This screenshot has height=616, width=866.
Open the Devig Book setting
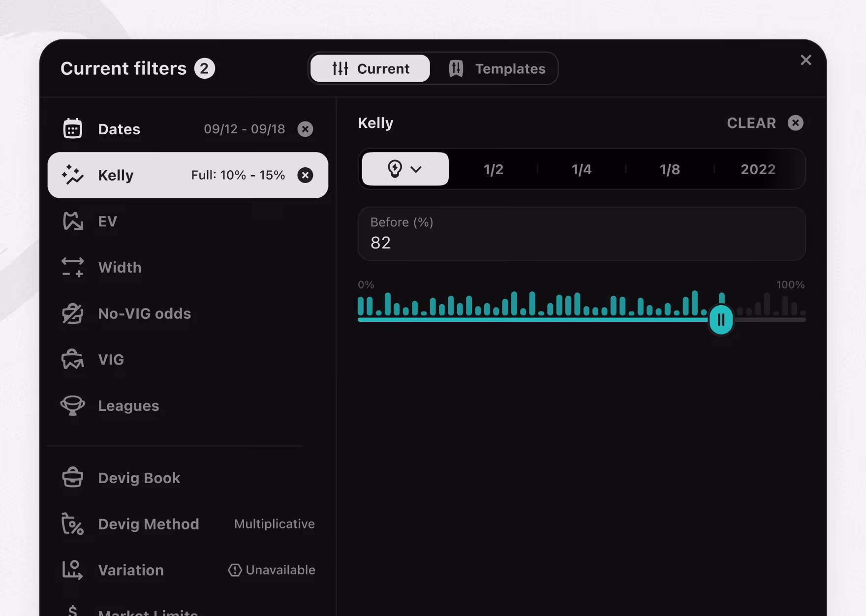point(187,478)
